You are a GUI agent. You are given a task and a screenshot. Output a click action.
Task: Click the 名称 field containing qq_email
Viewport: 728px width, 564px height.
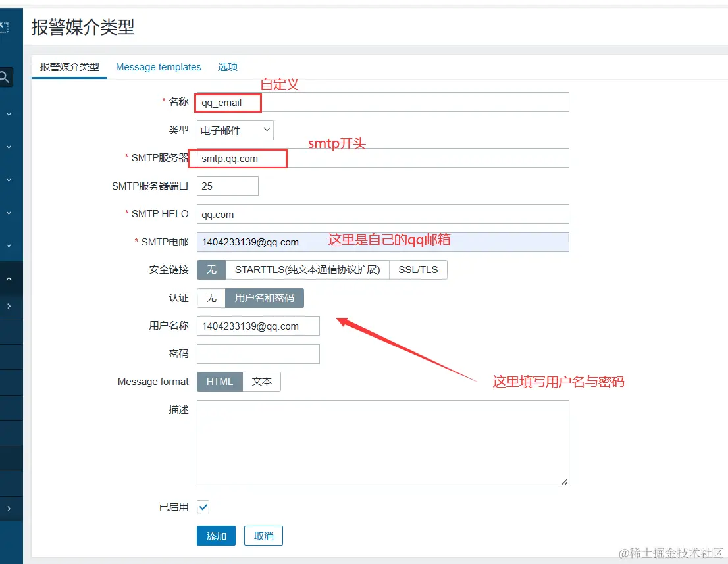tap(382, 102)
